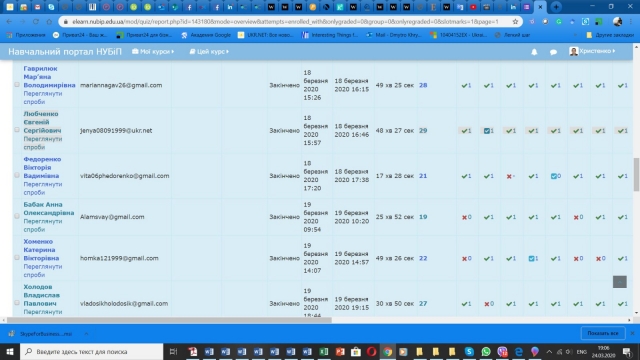Select the checkbox for Гаврилюк Мар'яна
The width and height of the screenshot is (640, 360).
pos(17,84)
